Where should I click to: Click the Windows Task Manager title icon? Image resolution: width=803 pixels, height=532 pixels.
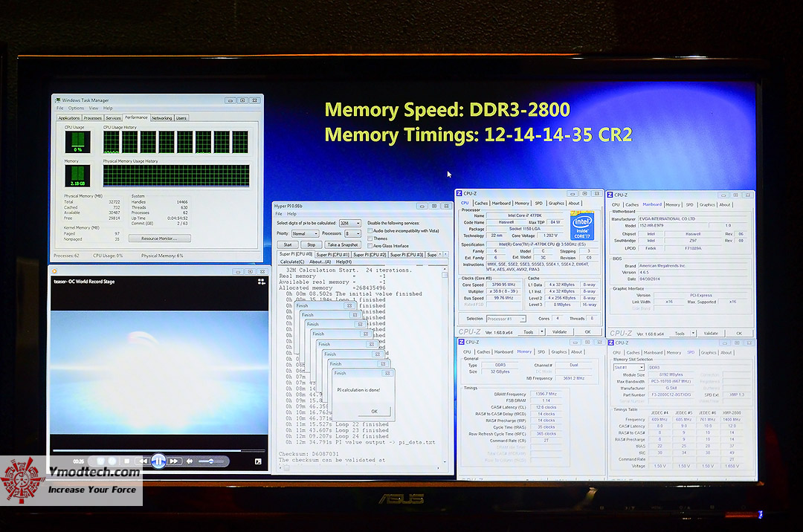tap(58, 100)
